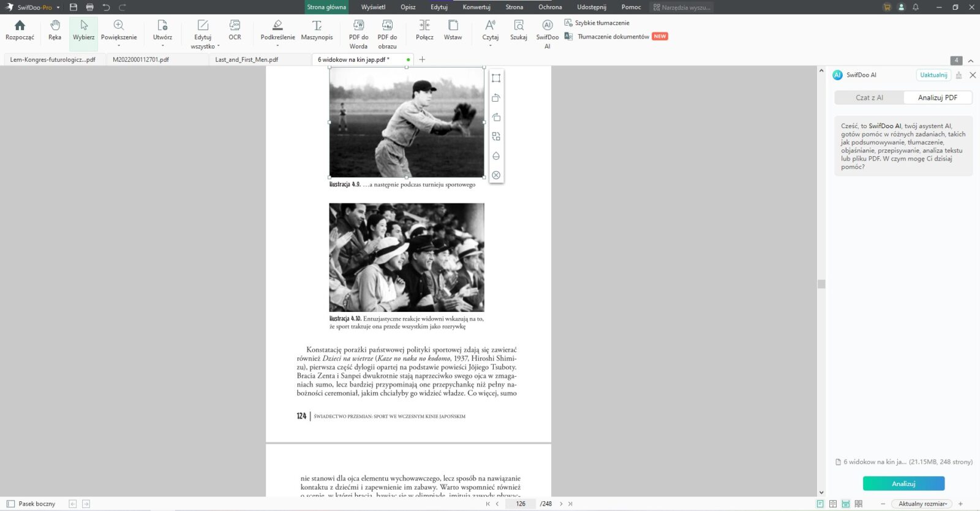
Task: Open the Konwertuj ribbon tab
Action: 476,7
